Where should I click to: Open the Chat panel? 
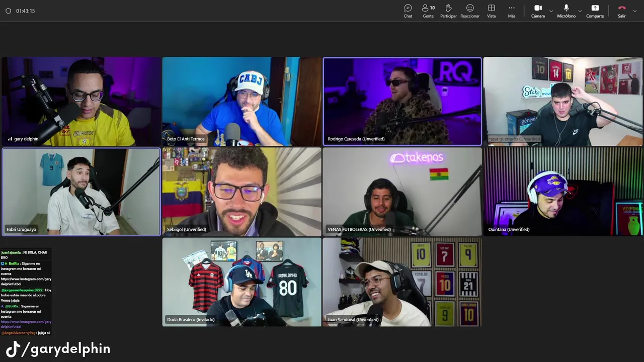[x=408, y=11]
